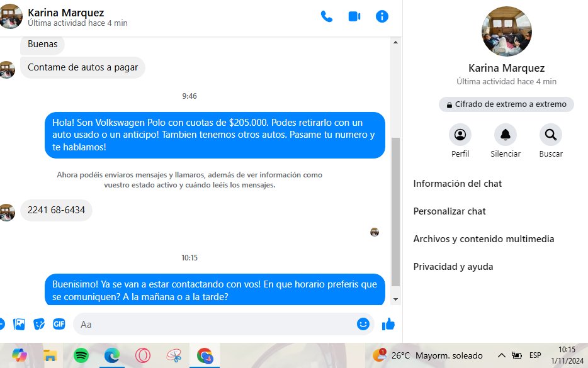
Task: Expand Archivos y contenido multimedia section
Action: tap(483, 239)
